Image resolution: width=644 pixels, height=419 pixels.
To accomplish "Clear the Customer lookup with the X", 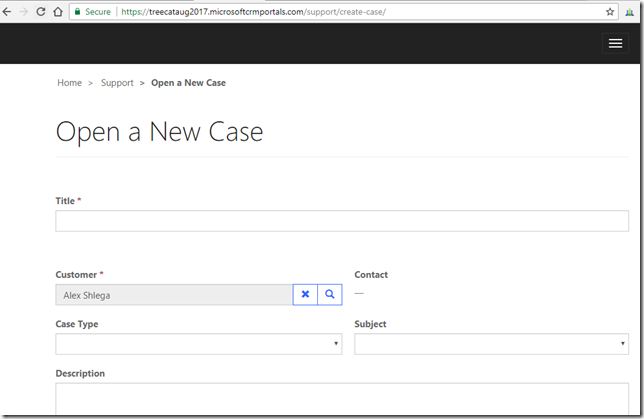I will point(305,294).
